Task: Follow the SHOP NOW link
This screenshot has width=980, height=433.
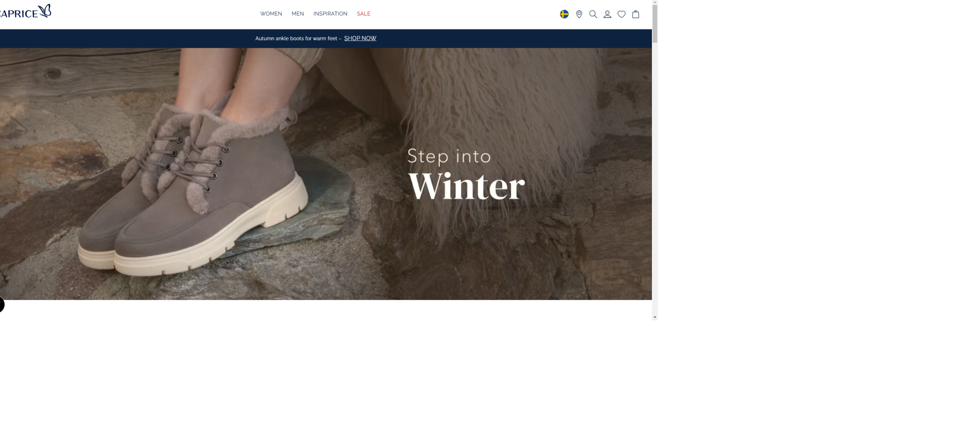Action: (360, 38)
